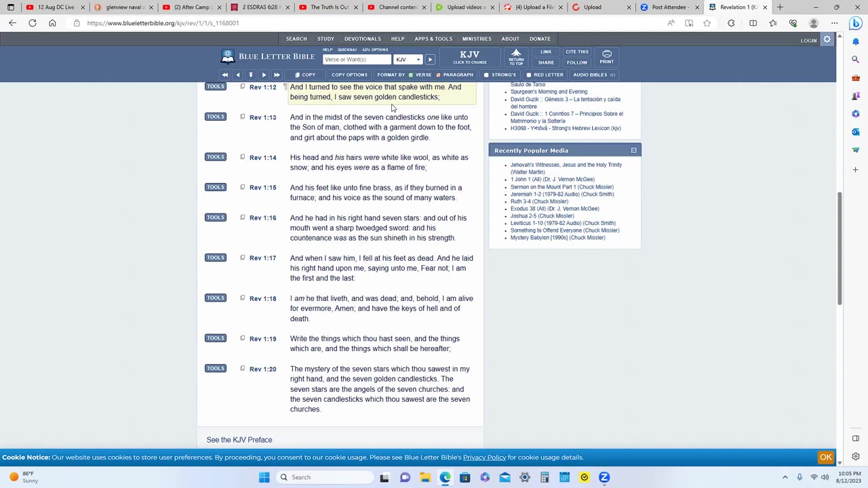Click the taskbar Search box
Screen dimensions: 868x488
[324, 477]
